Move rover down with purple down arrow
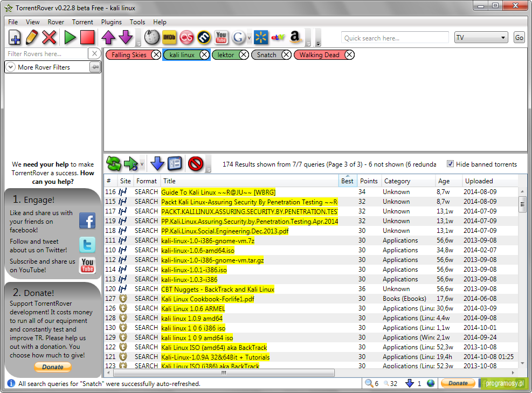Viewport: 532px width, 393px height. [126, 37]
